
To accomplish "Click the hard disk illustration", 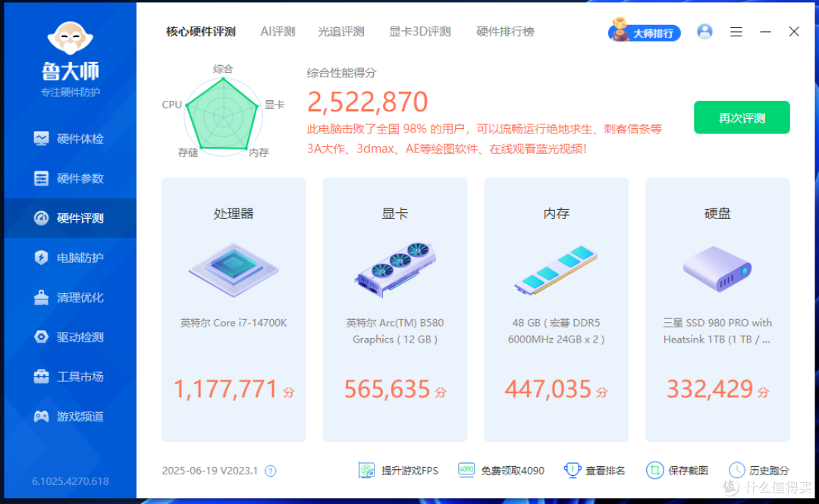I will tap(717, 269).
